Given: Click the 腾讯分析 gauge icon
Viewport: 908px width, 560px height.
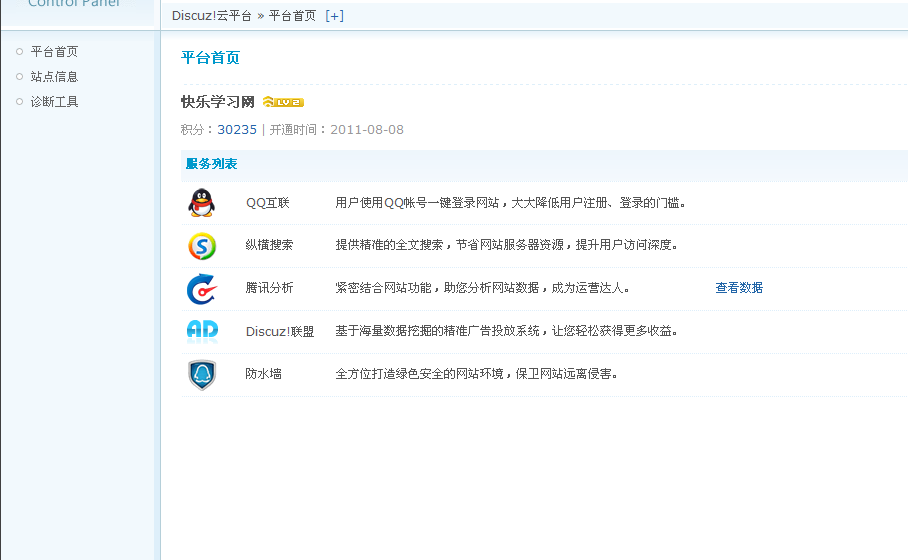Looking at the screenshot, I should click(202, 288).
